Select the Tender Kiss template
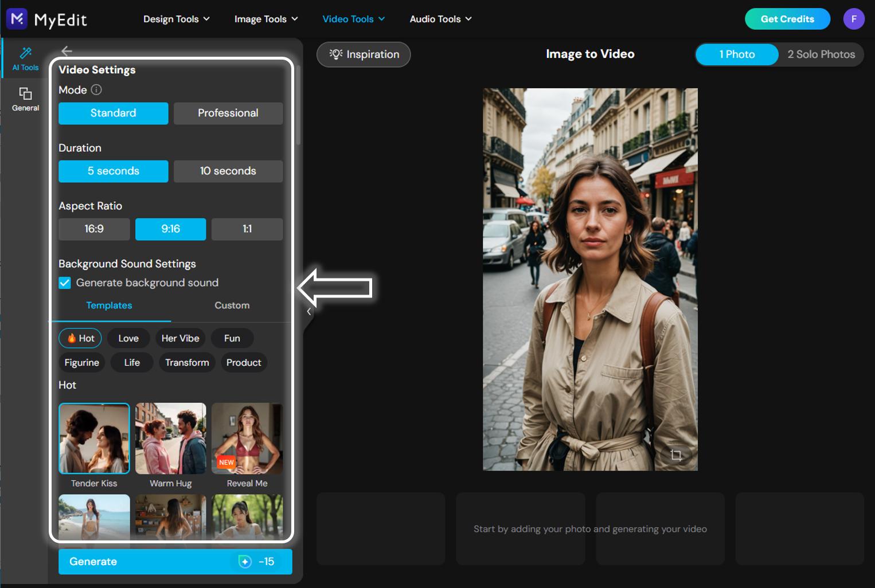This screenshot has height=588, width=875. point(94,438)
